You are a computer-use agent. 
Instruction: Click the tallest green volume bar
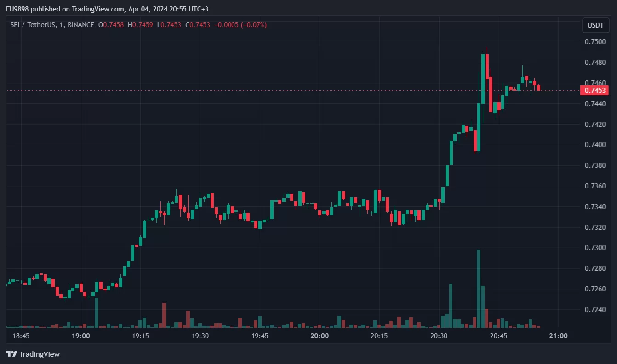[479, 288]
